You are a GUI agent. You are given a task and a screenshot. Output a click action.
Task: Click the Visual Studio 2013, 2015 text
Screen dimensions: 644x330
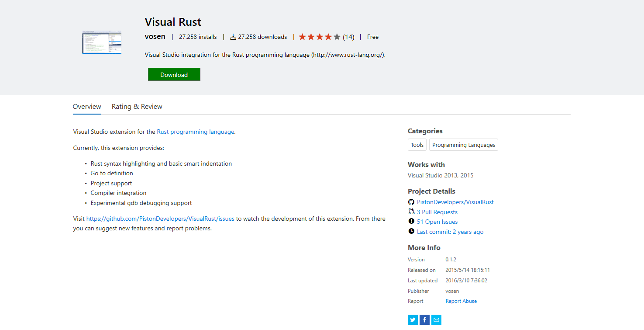tap(441, 175)
